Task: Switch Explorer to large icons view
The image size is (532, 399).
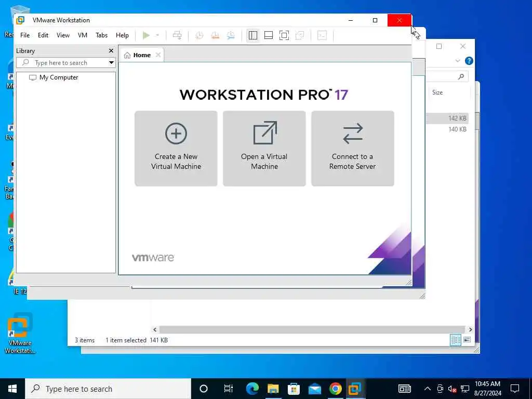Action: coord(467,340)
